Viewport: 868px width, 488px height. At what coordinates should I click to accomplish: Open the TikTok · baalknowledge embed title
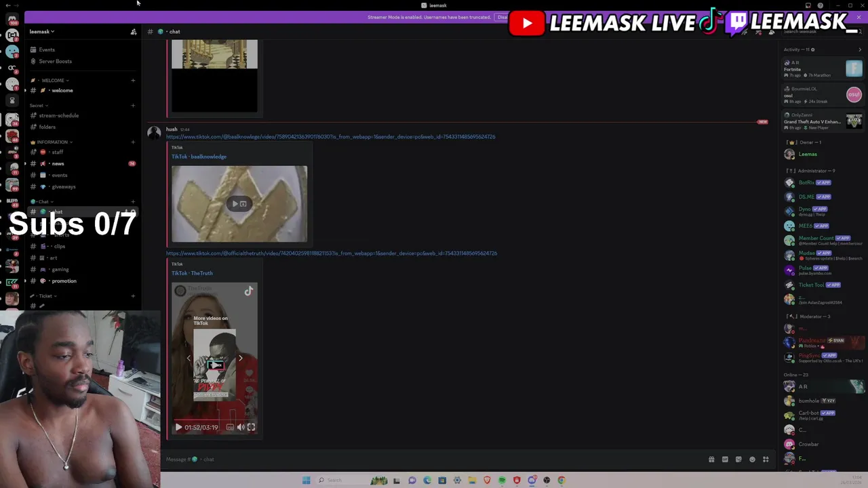pos(199,157)
